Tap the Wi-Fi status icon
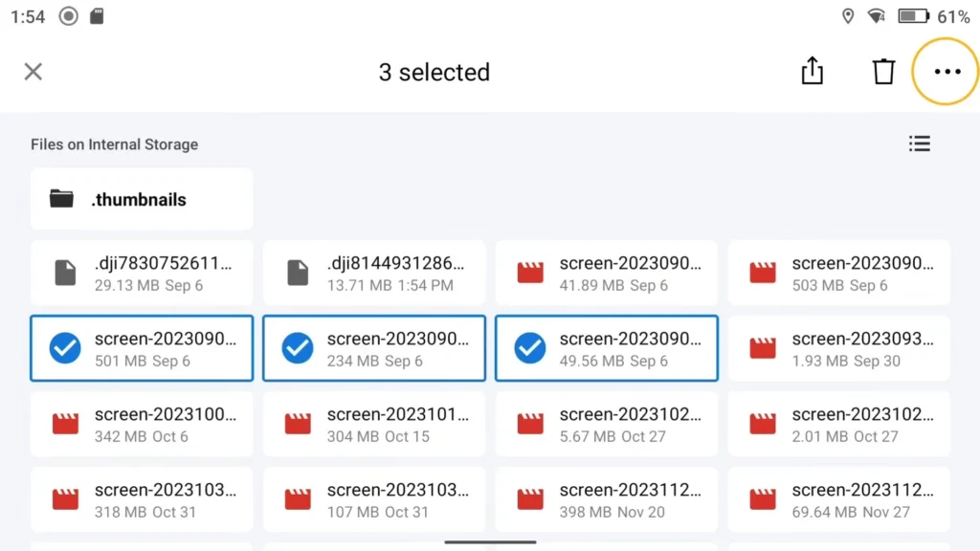This screenshot has width=980, height=551. tap(877, 16)
